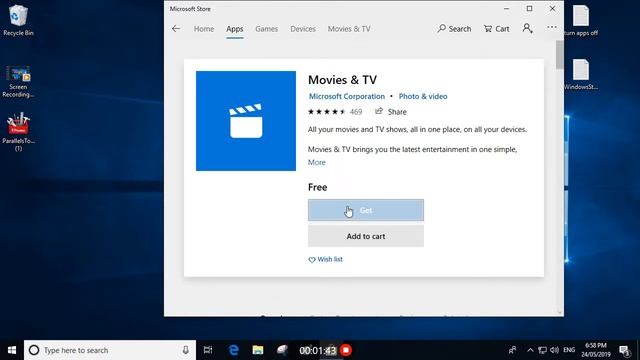Share the Movies & TV app
This screenshot has width=640, height=360.
pyautogui.click(x=391, y=111)
